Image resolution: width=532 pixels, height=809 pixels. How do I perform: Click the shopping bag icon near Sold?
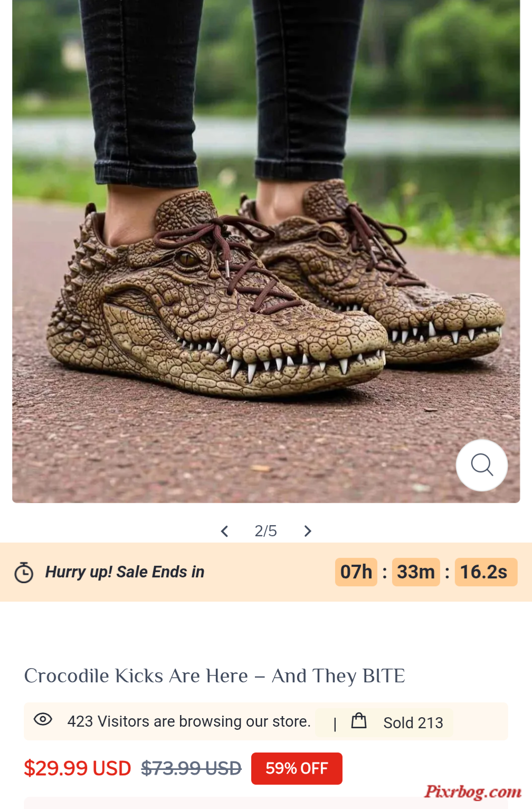click(359, 720)
